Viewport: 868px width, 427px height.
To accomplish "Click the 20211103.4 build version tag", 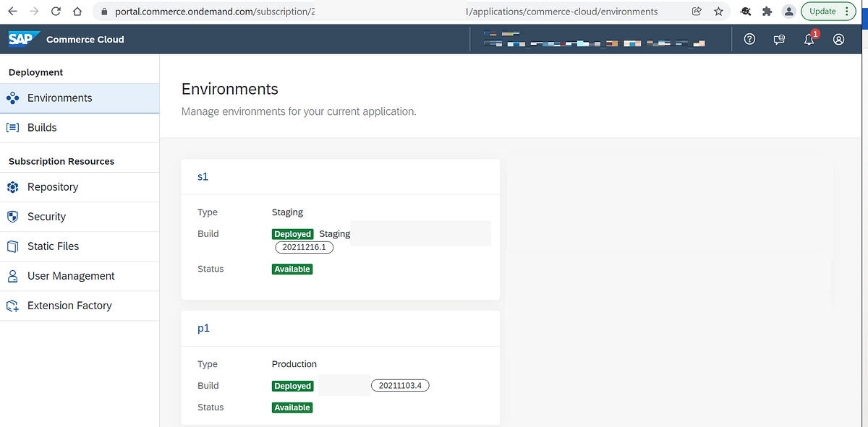I will (x=400, y=385).
